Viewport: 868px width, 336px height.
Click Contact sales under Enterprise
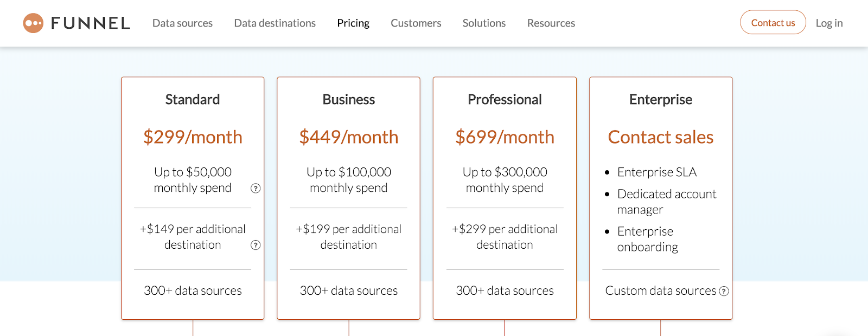coord(661,137)
